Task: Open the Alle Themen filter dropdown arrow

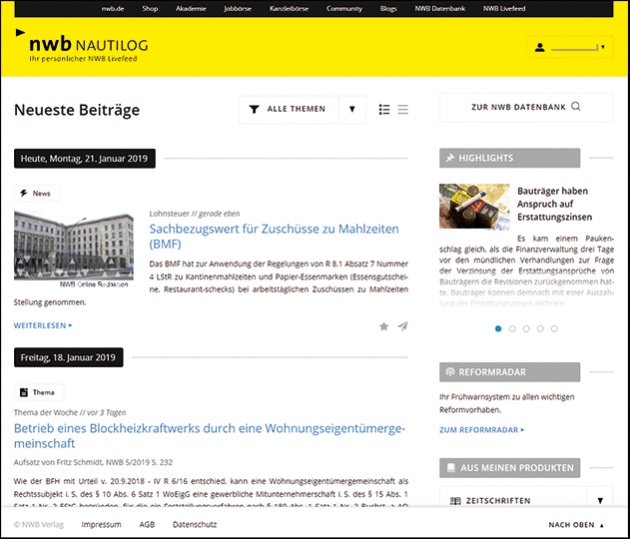Action: click(352, 109)
